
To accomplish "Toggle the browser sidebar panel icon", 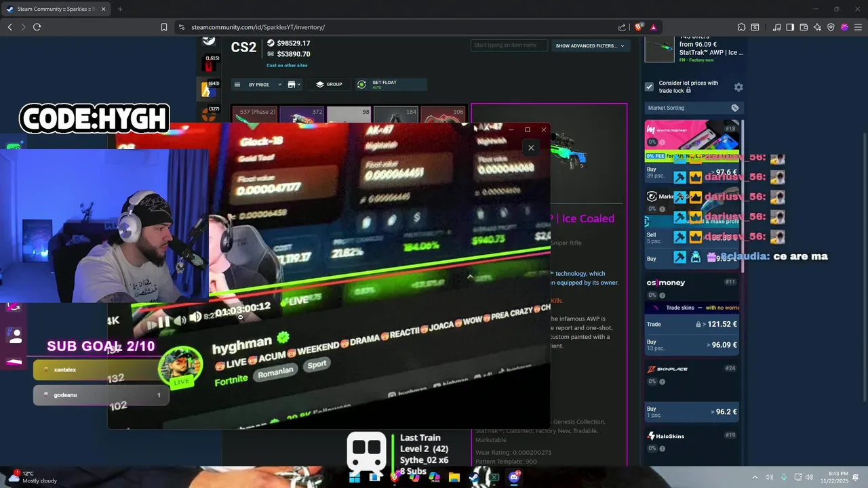I will [x=790, y=27].
